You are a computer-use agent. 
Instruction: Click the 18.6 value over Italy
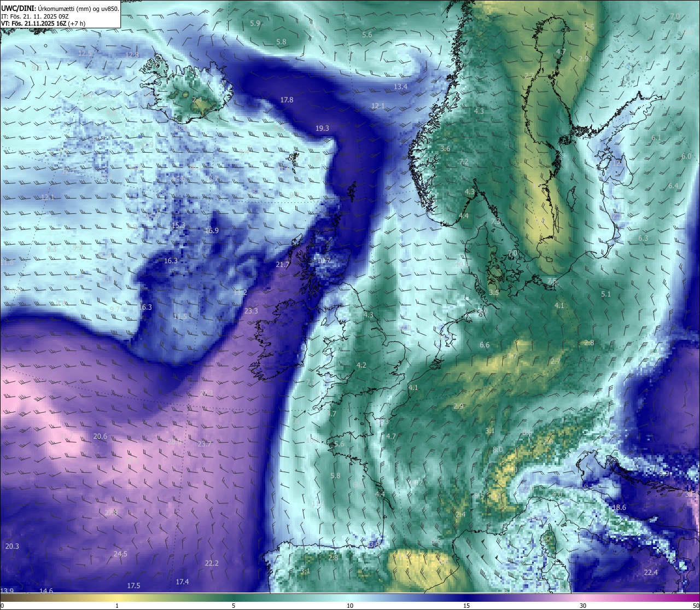coord(619,508)
